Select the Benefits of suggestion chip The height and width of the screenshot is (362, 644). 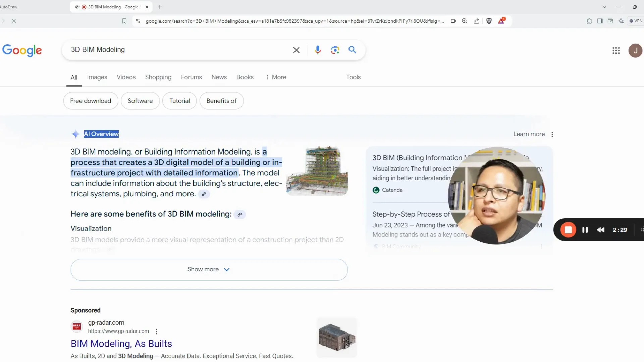[221, 101]
